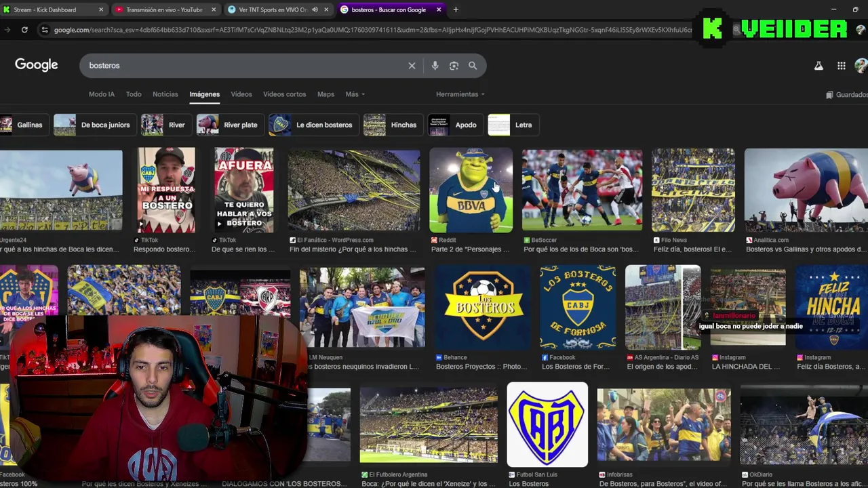
Task: Mute audio icon on TNT Sports tab
Action: pos(315,9)
